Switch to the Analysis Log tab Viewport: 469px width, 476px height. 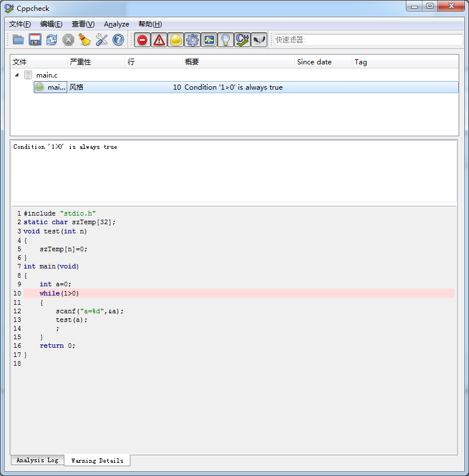pyautogui.click(x=37, y=460)
